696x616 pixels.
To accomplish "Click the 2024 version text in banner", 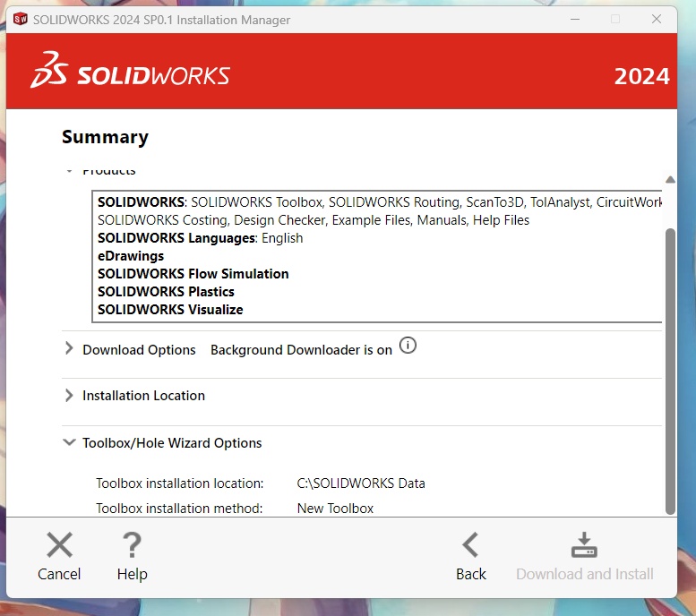I will (x=642, y=76).
